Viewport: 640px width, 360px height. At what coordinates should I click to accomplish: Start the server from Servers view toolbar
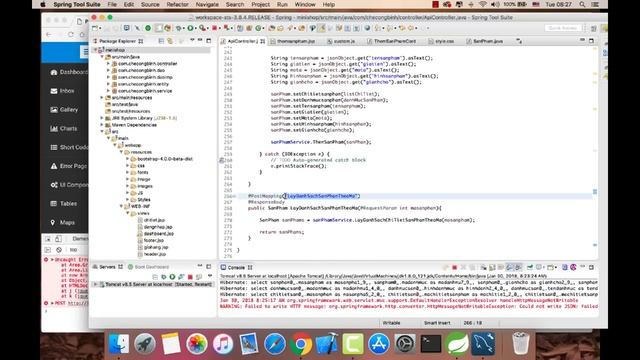172,277
